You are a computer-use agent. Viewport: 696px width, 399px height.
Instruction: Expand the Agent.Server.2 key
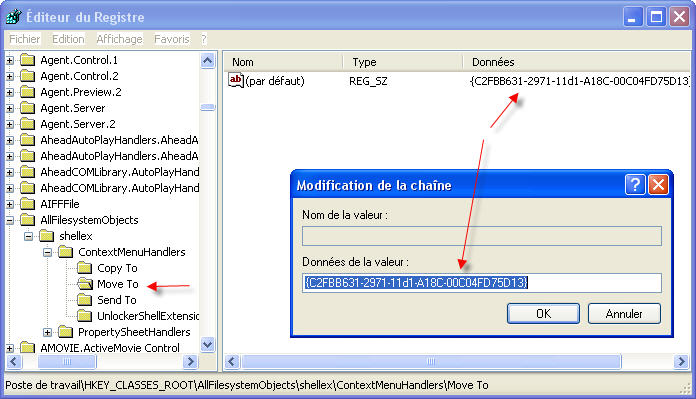click(x=10, y=124)
